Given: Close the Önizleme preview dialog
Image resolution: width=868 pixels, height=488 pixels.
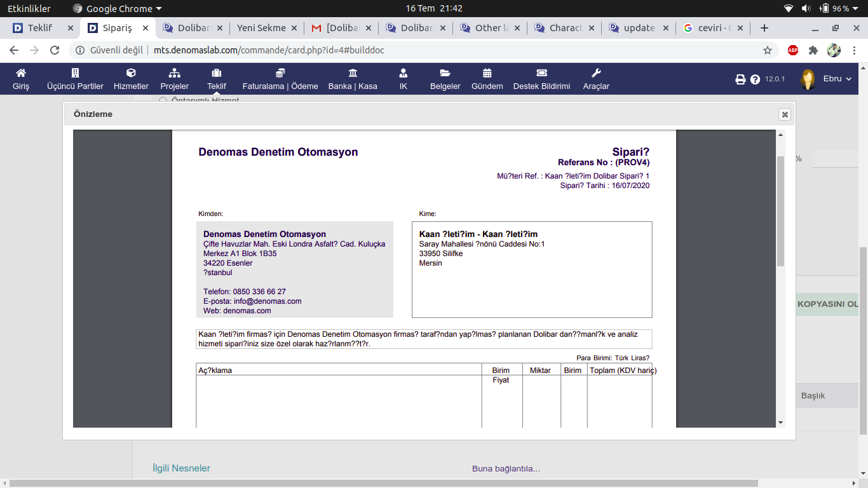Looking at the screenshot, I should [x=785, y=114].
